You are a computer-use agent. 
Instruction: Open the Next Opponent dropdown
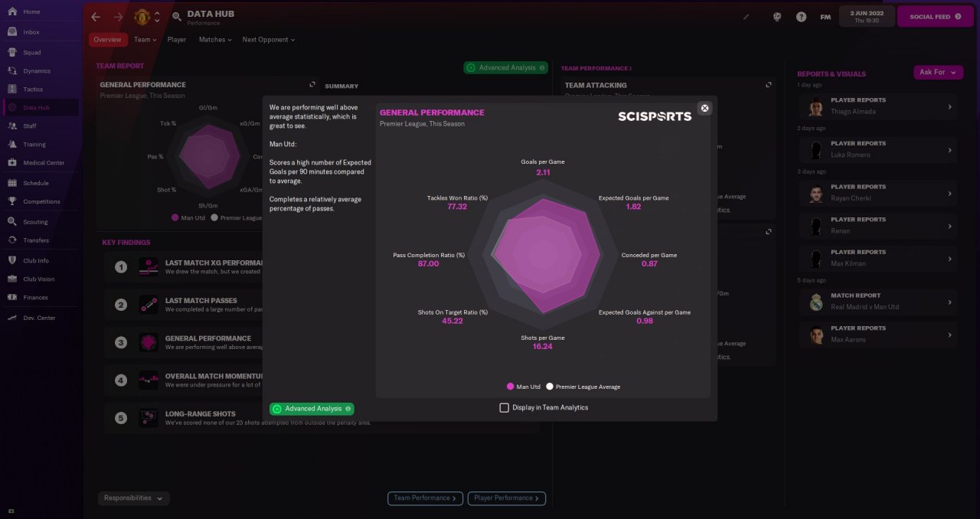coord(268,40)
